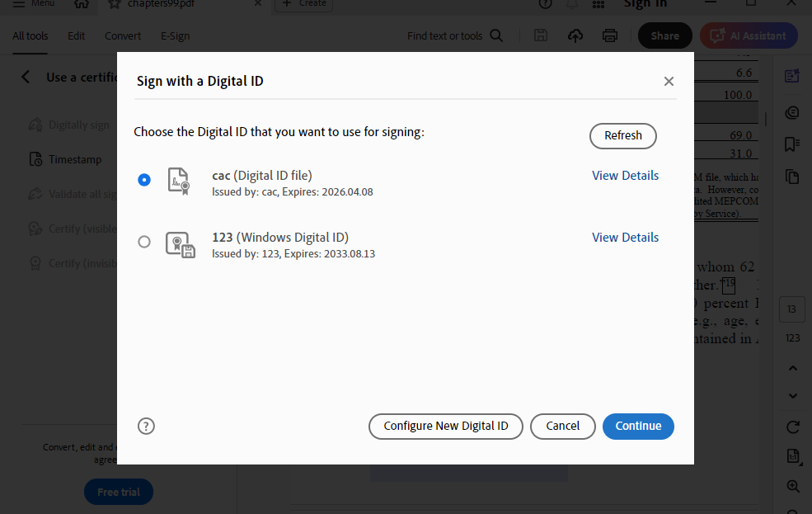Open the Bookmarks panel
The image size is (812, 514).
pos(792,144)
